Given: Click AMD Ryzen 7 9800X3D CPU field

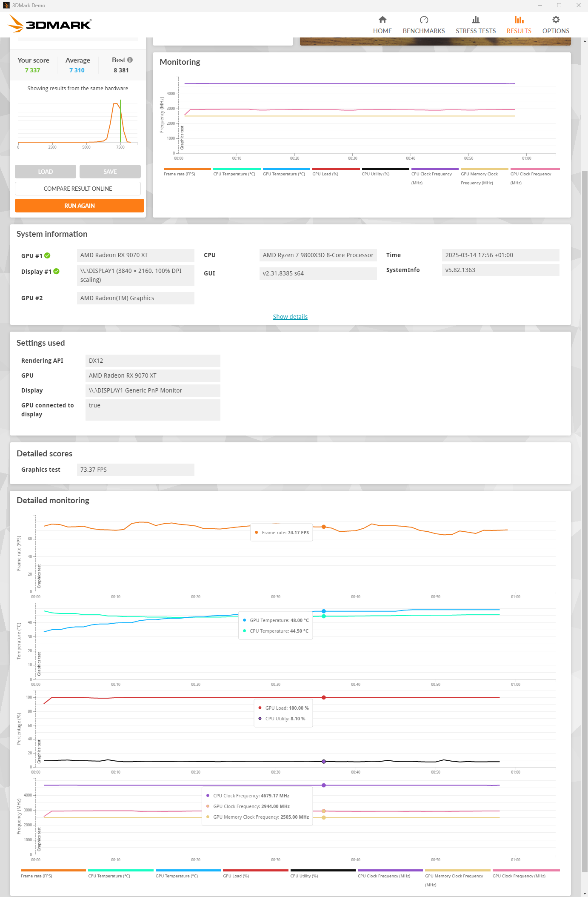Looking at the screenshot, I should point(318,255).
